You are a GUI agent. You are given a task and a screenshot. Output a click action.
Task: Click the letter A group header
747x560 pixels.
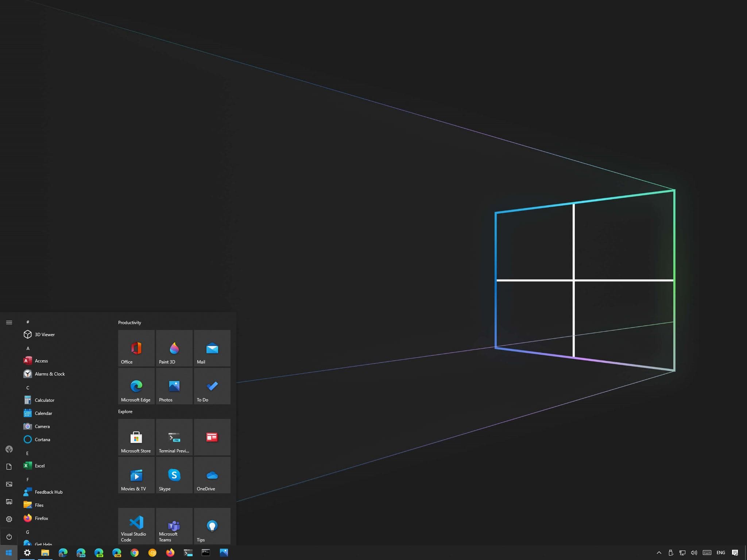coord(28,349)
